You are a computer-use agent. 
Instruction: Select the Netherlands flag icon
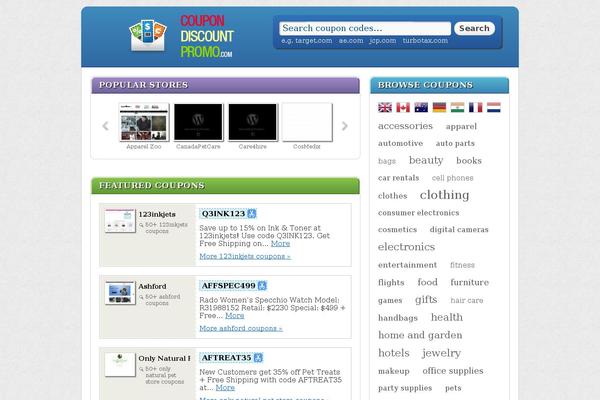[x=494, y=108]
